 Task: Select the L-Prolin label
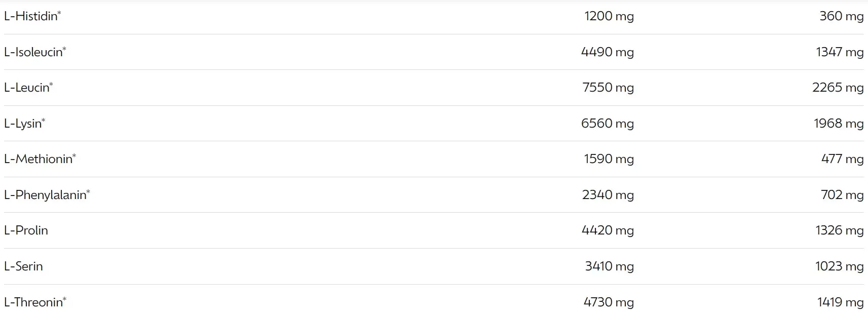[26, 230]
